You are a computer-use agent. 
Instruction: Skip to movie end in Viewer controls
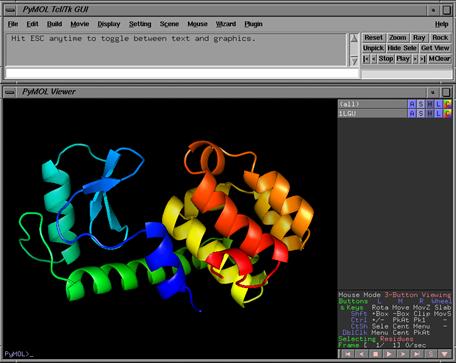(417, 354)
